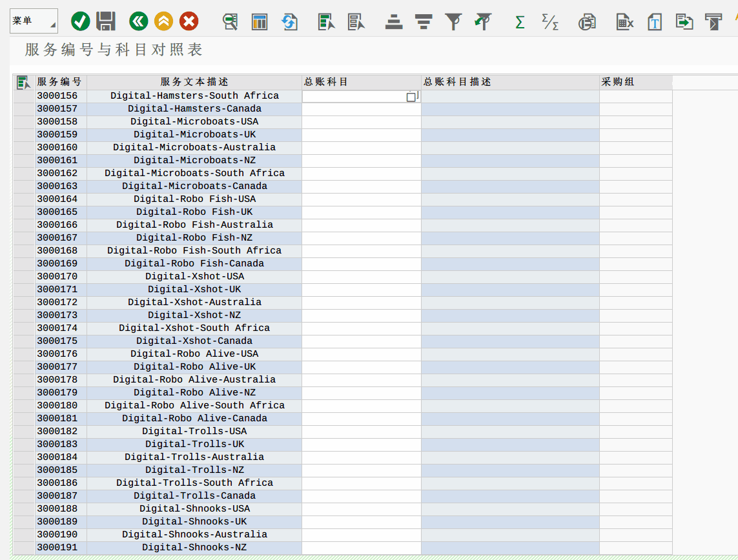Click 'Digital-Hamsters-Canada' cell
The image size is (738, 560).
click(x=194, y=109)
